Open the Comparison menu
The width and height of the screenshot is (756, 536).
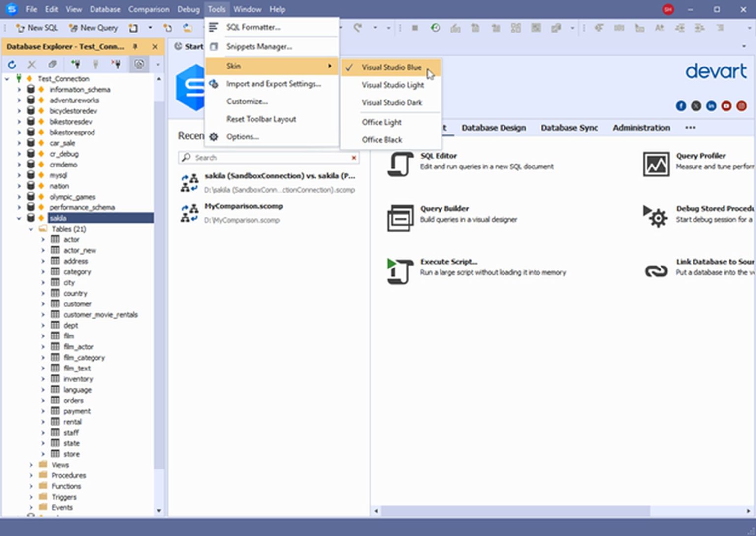(149, 9)
